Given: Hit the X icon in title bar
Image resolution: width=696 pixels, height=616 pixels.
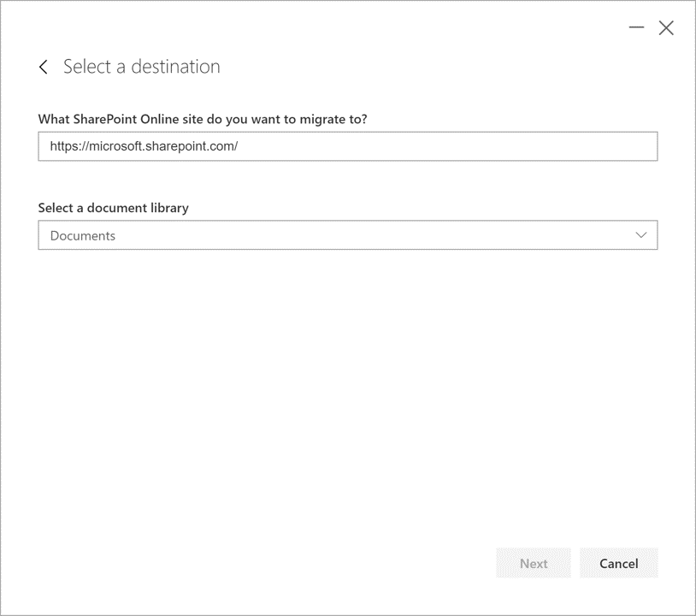Looking at the screenshot, I should click(x=666, y=27).
